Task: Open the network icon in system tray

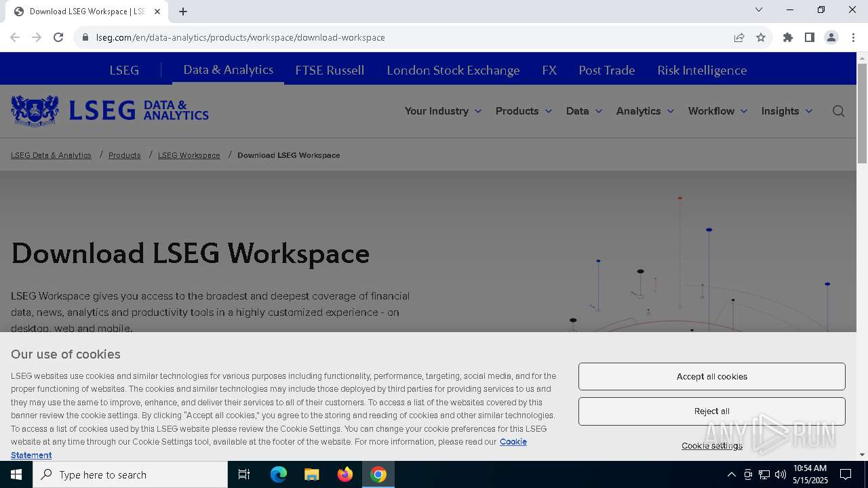Action: [764, 474]
